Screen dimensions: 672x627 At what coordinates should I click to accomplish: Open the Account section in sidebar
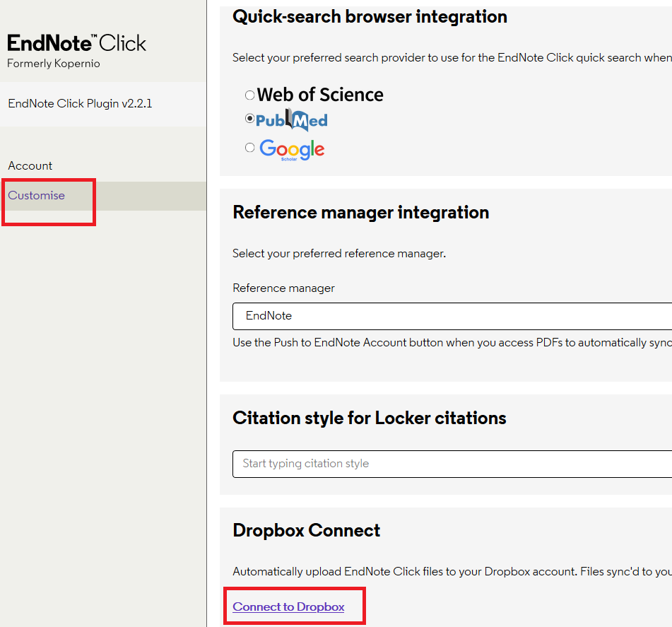(x=30, y=165)
